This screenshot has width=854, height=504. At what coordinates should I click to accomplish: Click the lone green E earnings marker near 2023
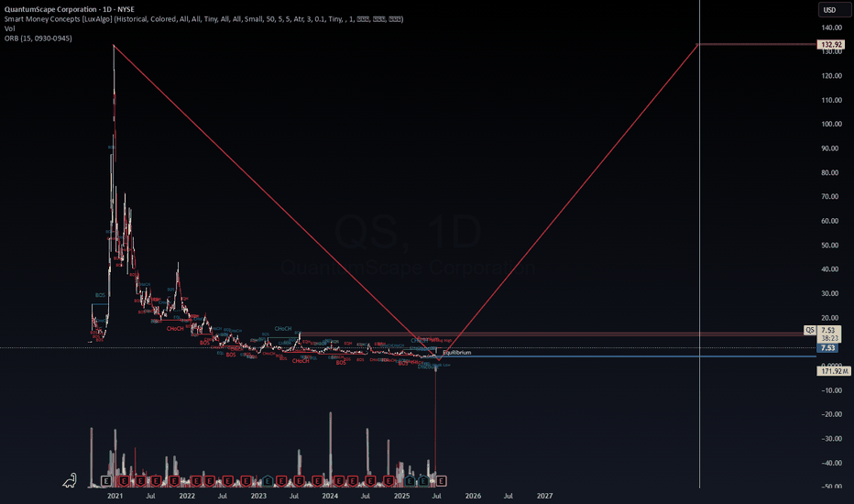268,480
